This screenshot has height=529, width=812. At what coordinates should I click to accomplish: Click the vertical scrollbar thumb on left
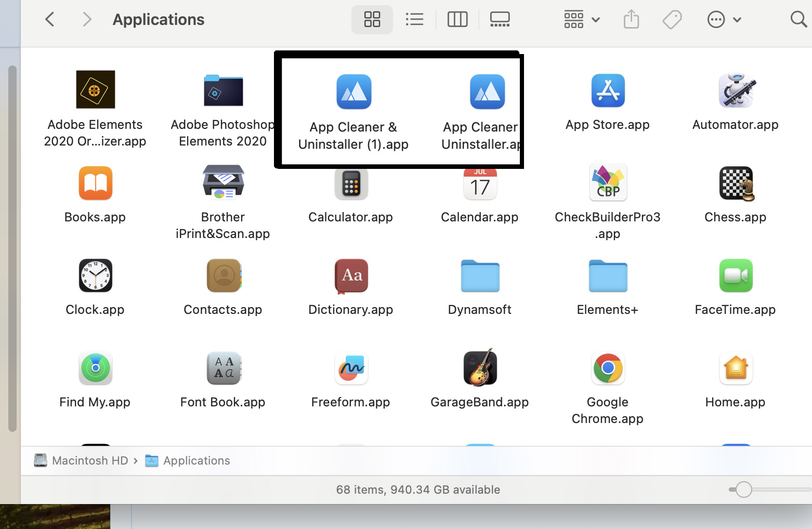[12, 248]
